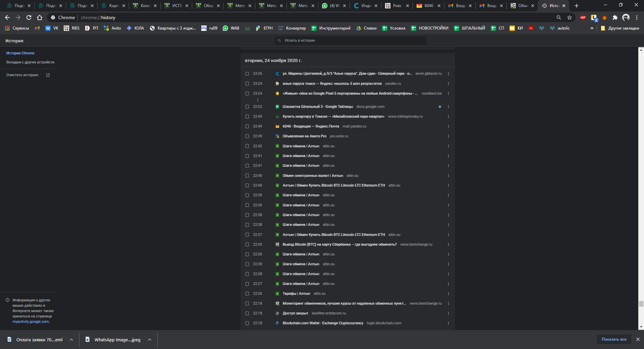The width and height of the screenshot is (644, 349).
Task: Open the ЮЛА bookmark
Action: tap(135, 28)
